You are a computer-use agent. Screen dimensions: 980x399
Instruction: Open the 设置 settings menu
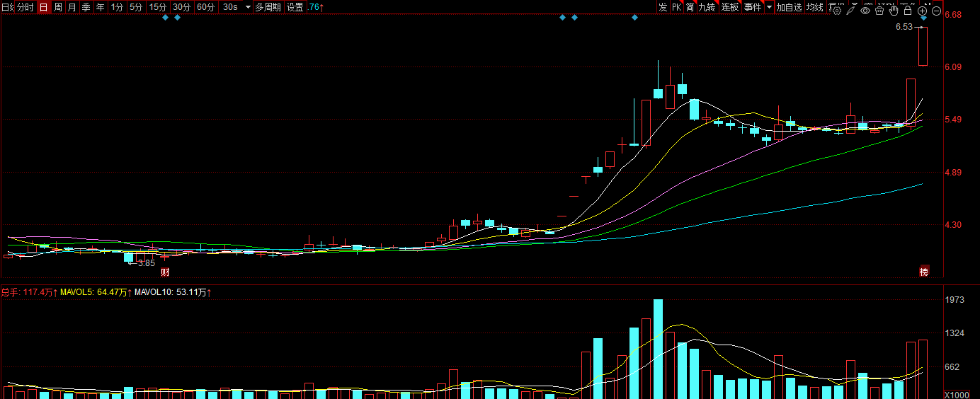tap(295, 7)
